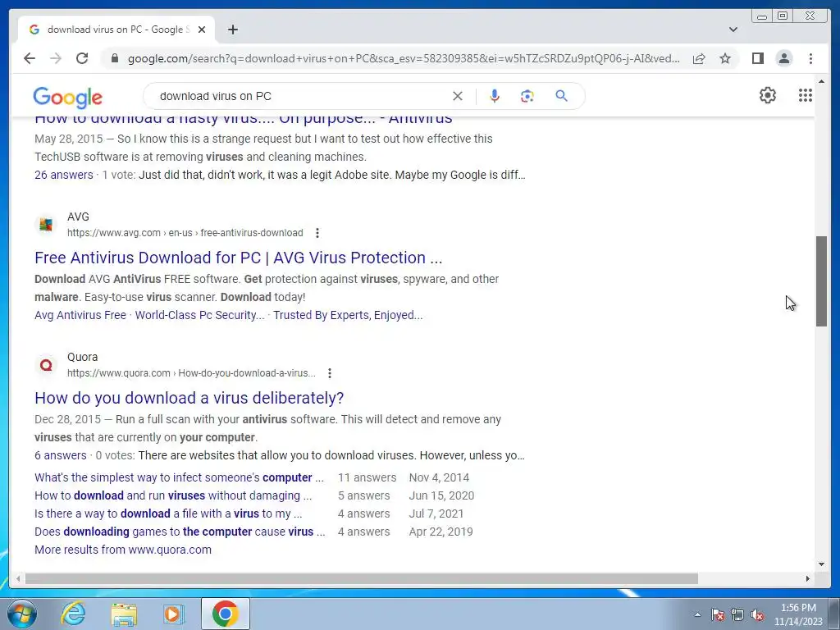This screenshot has height=630, width=840.
Task: Go to Google home via logo
Action: point(67,97)
